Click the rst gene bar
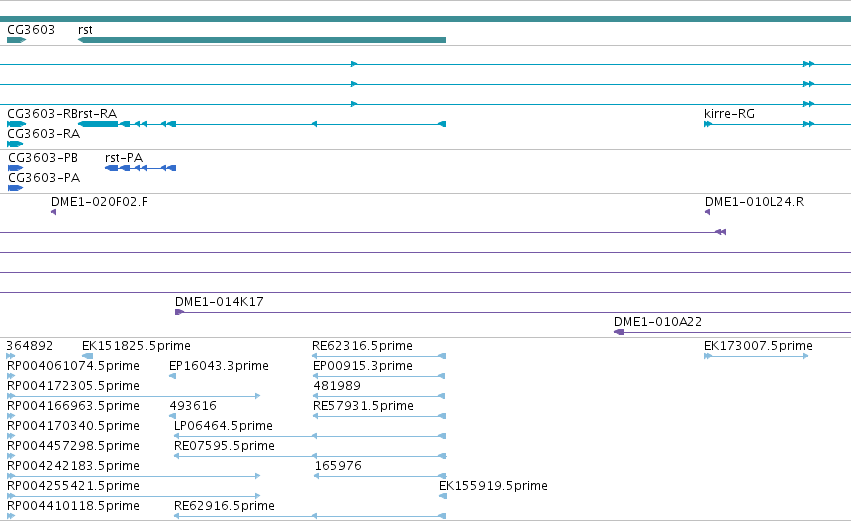The image size is (851, 521). pyautogui.click(x=262, y=40)
